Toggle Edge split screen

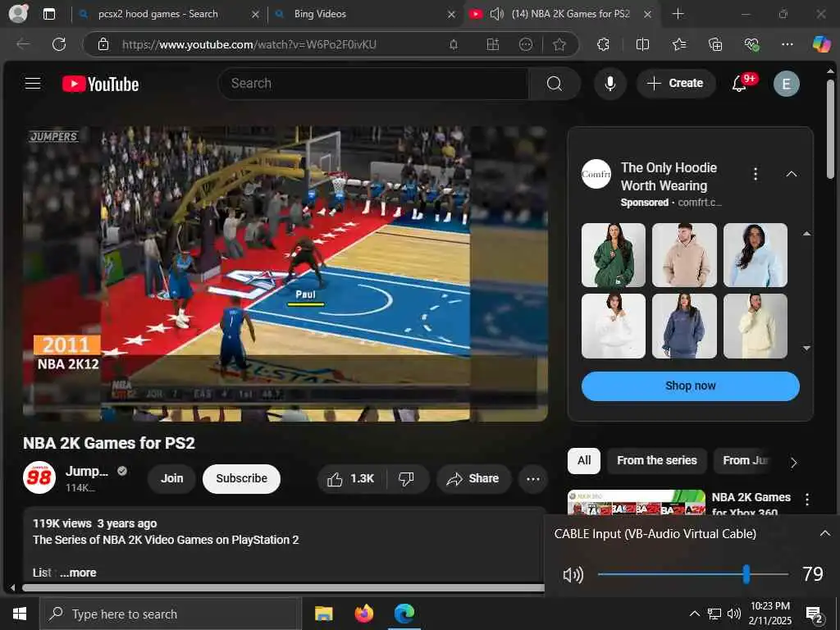click(642, 44)
